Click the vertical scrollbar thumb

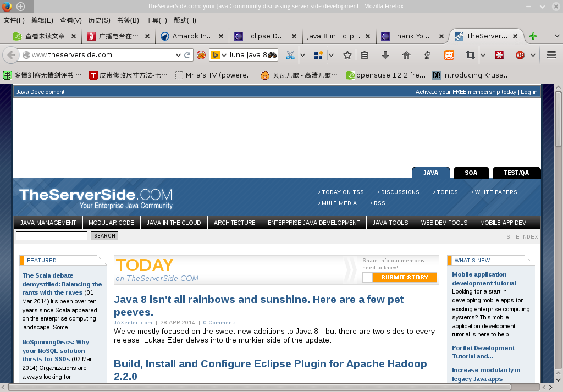[x=558, y=119]
